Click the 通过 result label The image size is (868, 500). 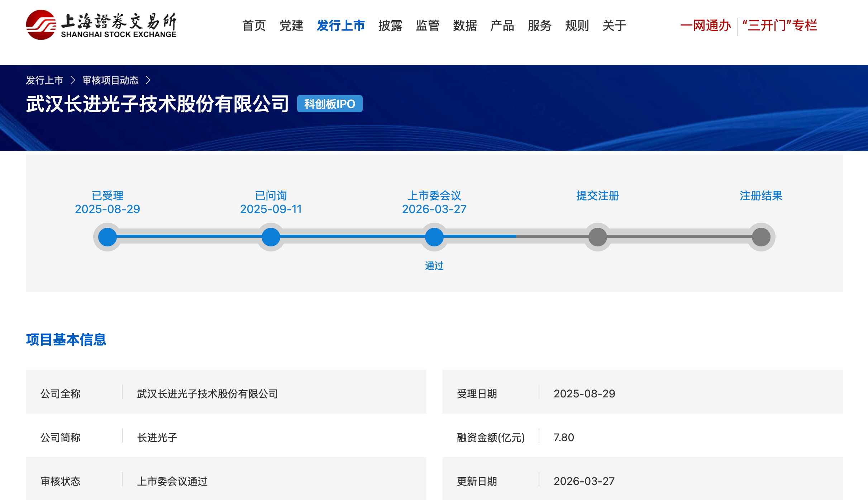[x=434, y=266]
